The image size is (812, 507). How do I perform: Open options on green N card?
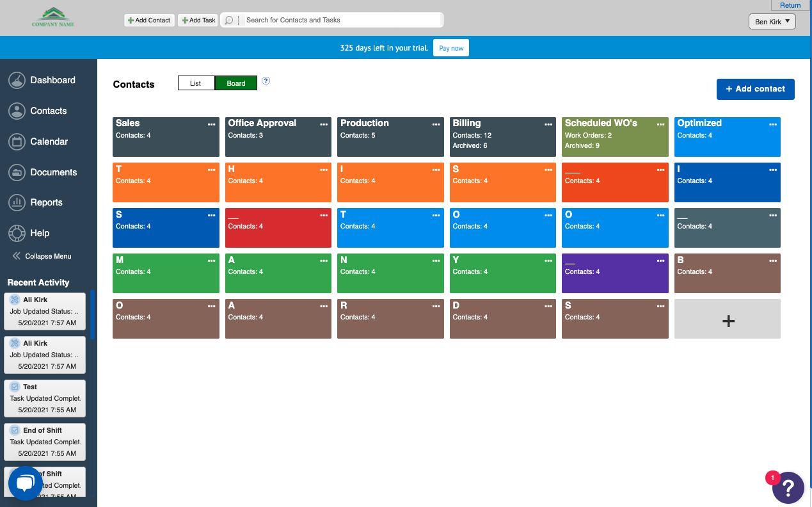pos(436,261)
